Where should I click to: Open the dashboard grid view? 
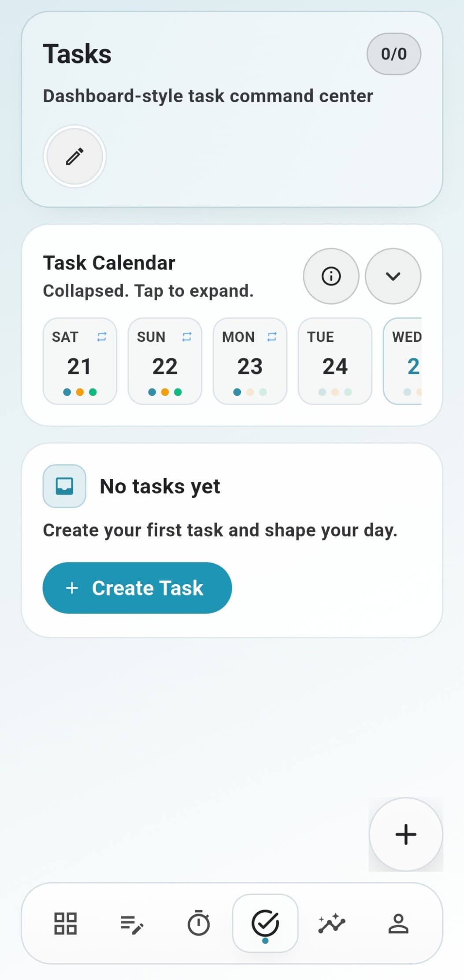pyautogui.click(x=65, y=924)
